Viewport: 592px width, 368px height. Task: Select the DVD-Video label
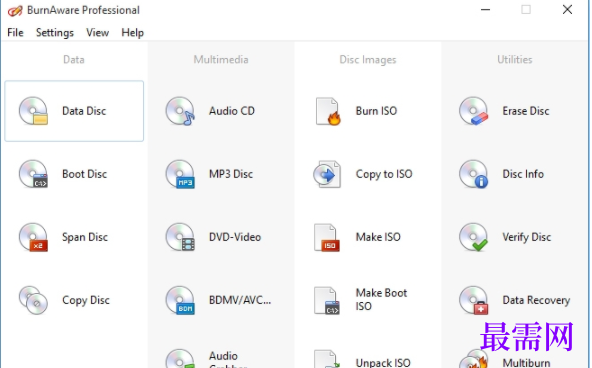coord(235,237)
